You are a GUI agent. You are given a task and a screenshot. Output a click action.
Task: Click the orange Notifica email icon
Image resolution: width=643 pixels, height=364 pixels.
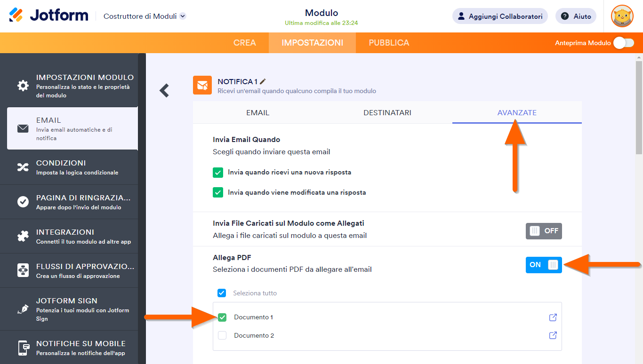click(202, 85)
